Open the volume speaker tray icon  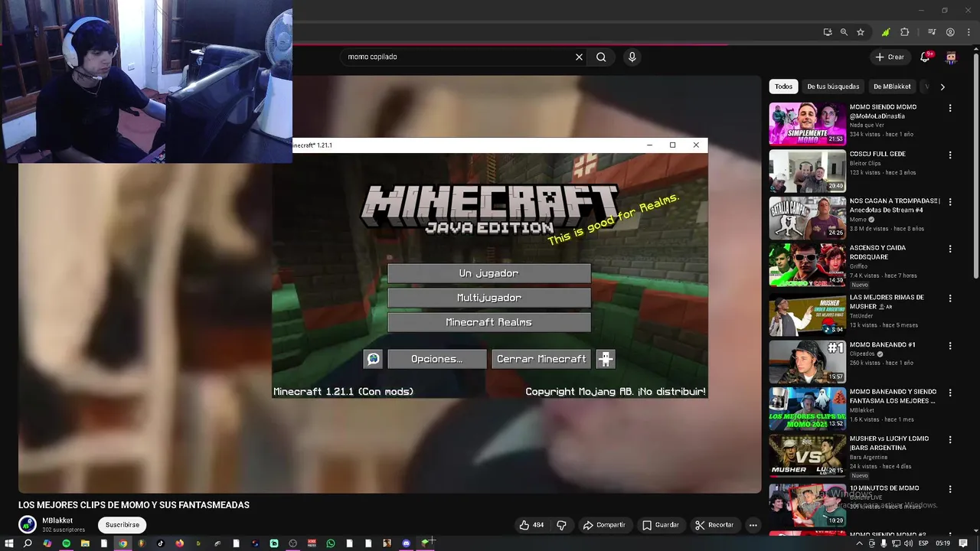907,543
